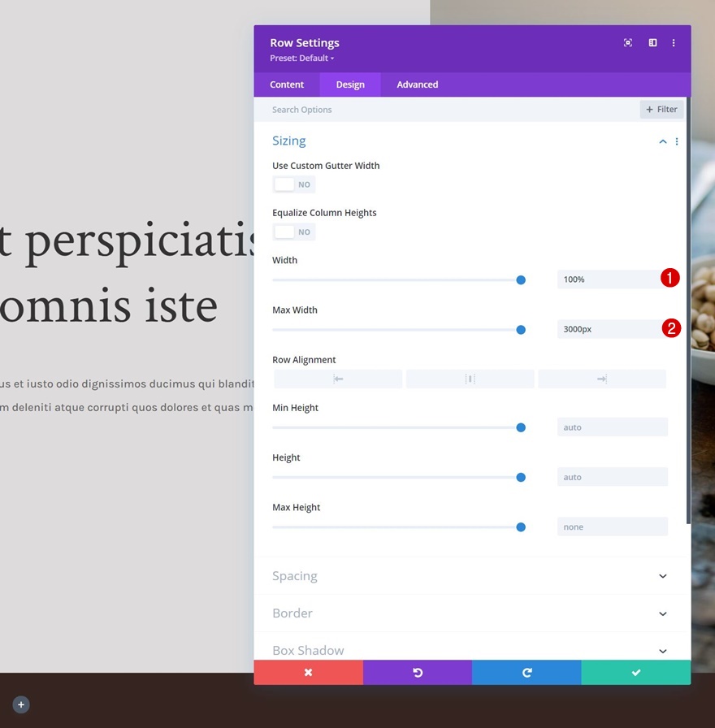
Task: Switch to the Advanced tab
Action: tap(417, 84)
